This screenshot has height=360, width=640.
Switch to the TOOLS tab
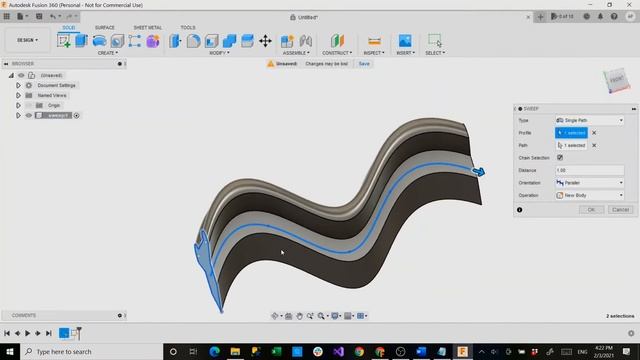188,27
